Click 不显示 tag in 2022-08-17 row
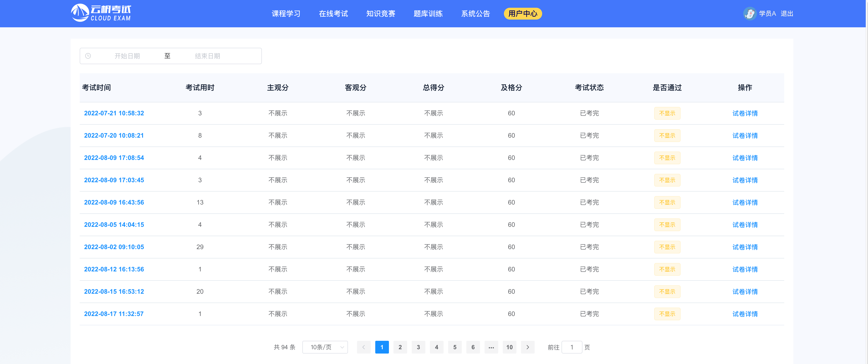This screenshot has height=364, width=868. (x=667, y=314)
